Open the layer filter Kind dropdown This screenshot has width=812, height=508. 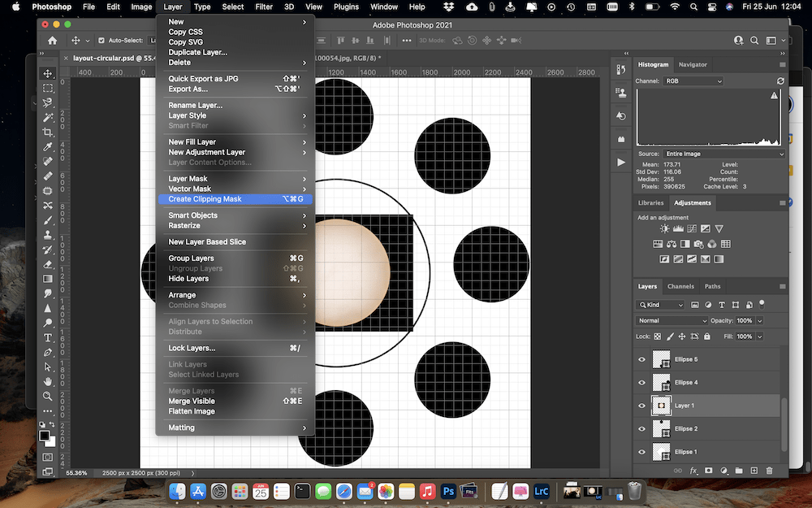pyautogui.click(x=661, y=305)
